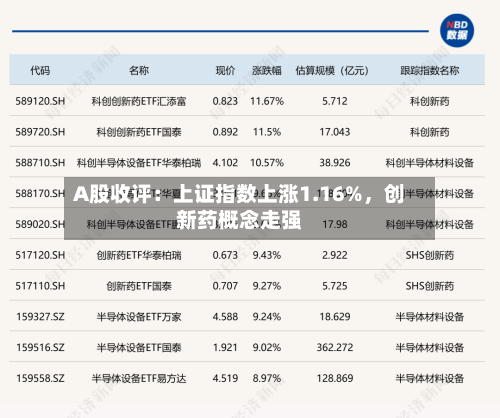The width and height of the screenshot is (500, 418).
Task: Click the scale value 38.926
Action: pos(335,163)
